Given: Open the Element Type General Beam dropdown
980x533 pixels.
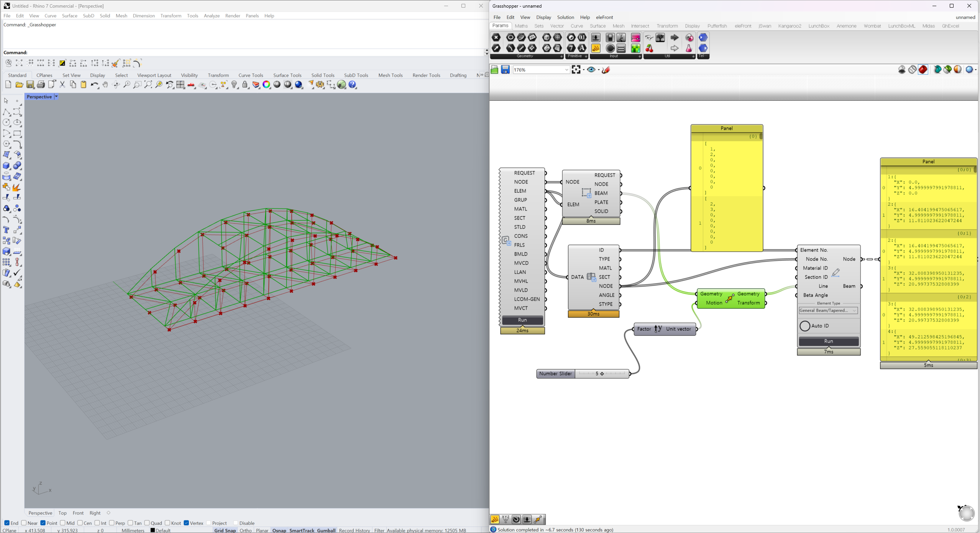Looking at the screenshot, I should [x=828, y=310].
